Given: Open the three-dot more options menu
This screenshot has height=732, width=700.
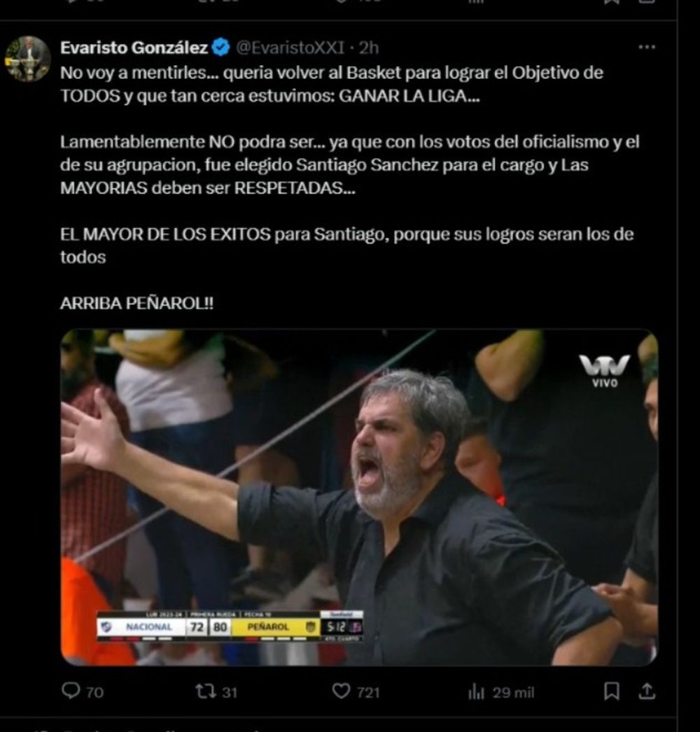Looking at the screenshot, I should pyautogui.click(x=647, y=47).
